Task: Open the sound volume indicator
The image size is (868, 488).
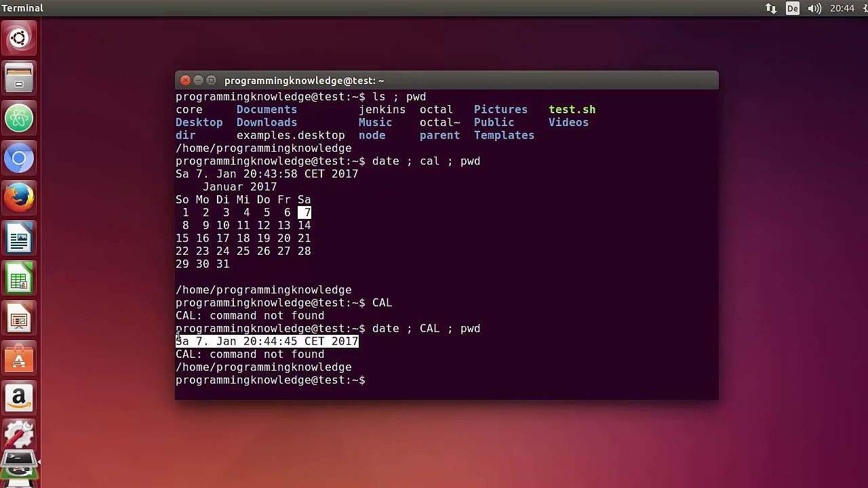Action: point(815,8)
